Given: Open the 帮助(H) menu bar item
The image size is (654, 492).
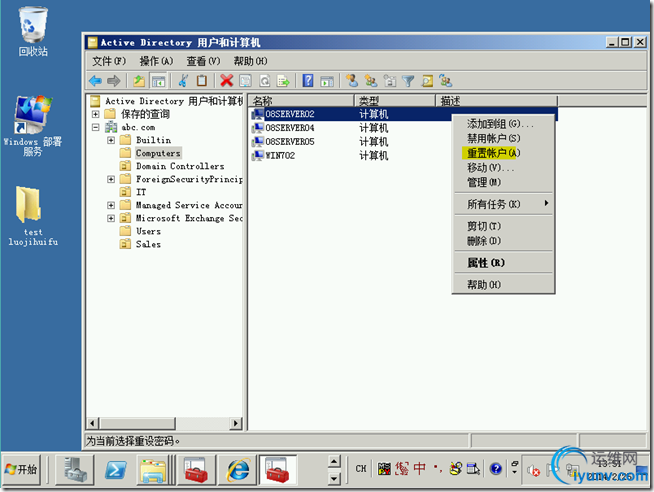Looking at the screenshot, I should [x=250, y=61].
